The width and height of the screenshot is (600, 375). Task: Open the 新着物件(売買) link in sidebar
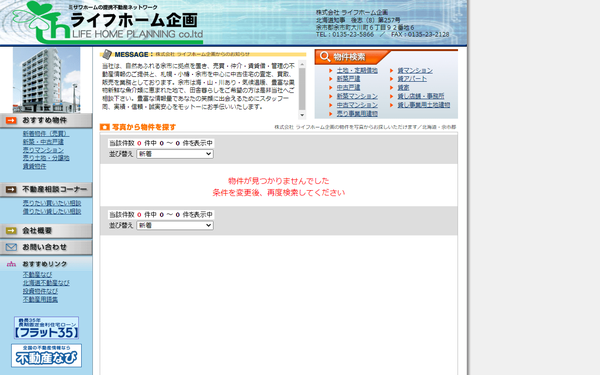46,134
